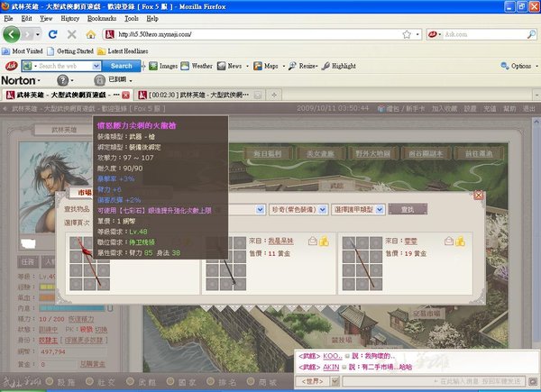Viewport: 541px width, 392px height.
Task: Click the gift box icon in game header
Action: (x=381, y=109)
